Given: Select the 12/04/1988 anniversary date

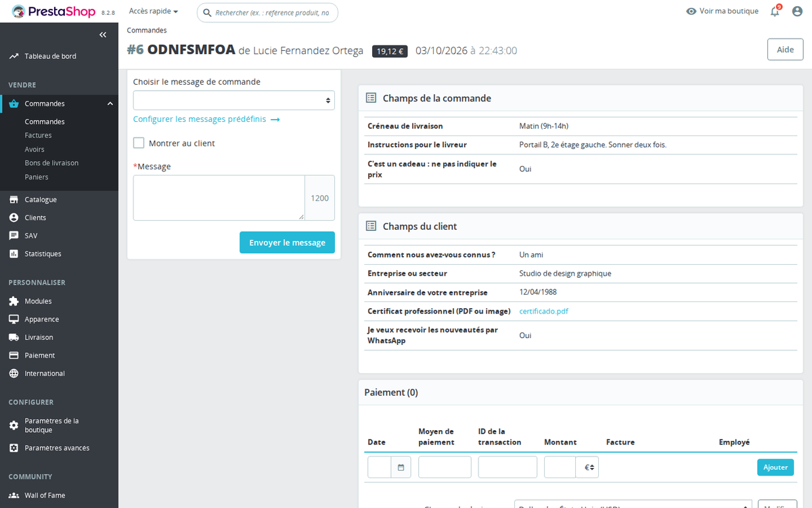Looking at the screenshot, I should tap(539, 292).
